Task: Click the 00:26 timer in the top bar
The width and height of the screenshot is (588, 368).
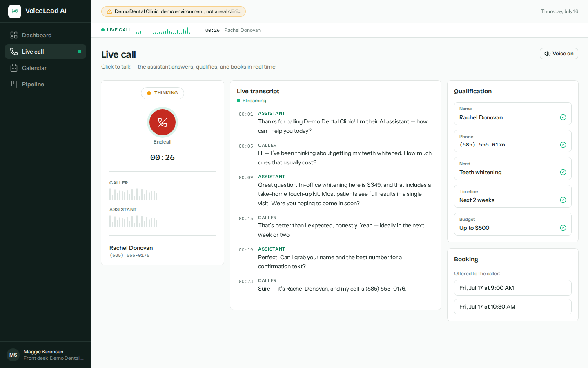Action: [x=212, y=30]
